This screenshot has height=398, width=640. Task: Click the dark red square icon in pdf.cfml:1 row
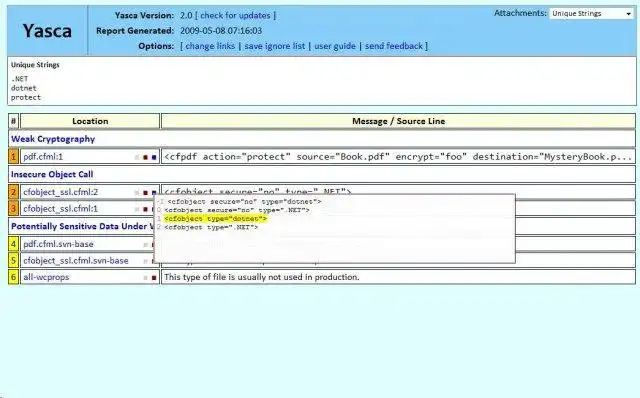(x=145, y=157)
